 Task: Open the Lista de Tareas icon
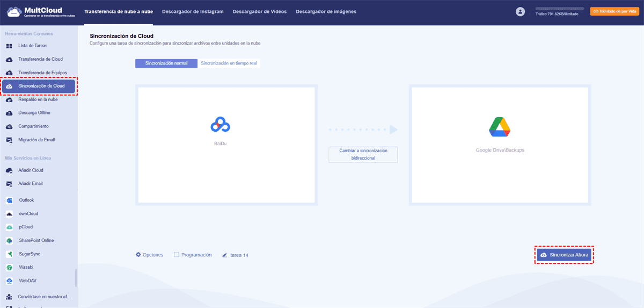[x=9, y=46]
